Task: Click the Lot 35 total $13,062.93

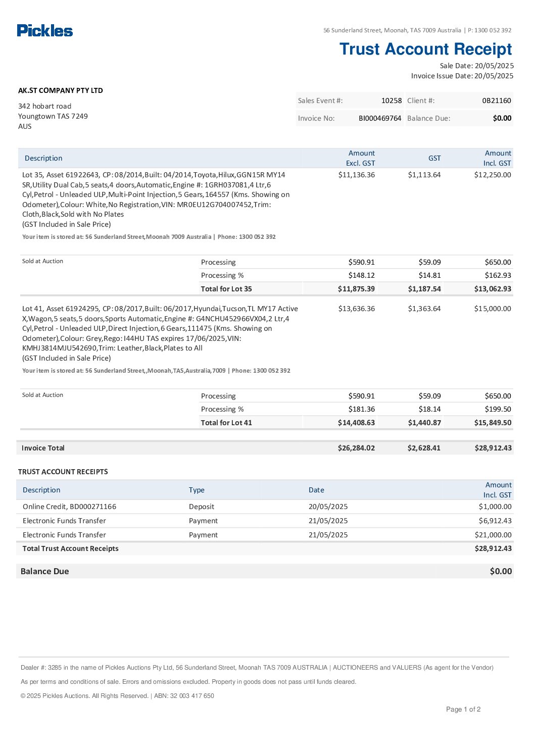Action: click(493, 289)
